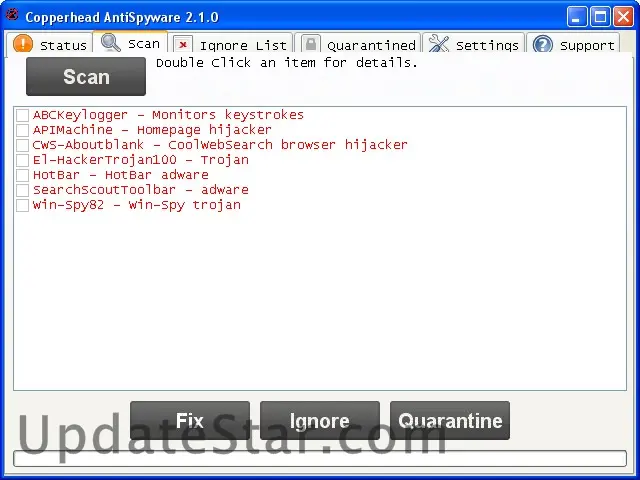
Task: Click the Fix button
Action: pyautogui.click(x=190, y=420)
